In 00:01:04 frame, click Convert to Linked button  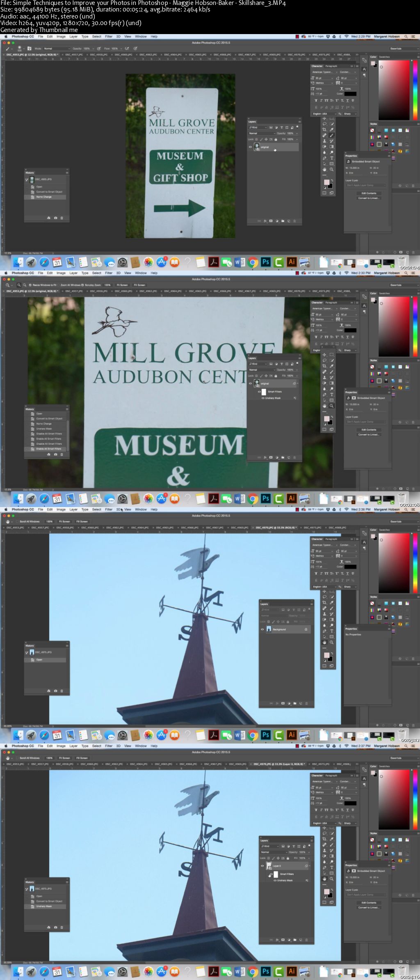[369, 198]
